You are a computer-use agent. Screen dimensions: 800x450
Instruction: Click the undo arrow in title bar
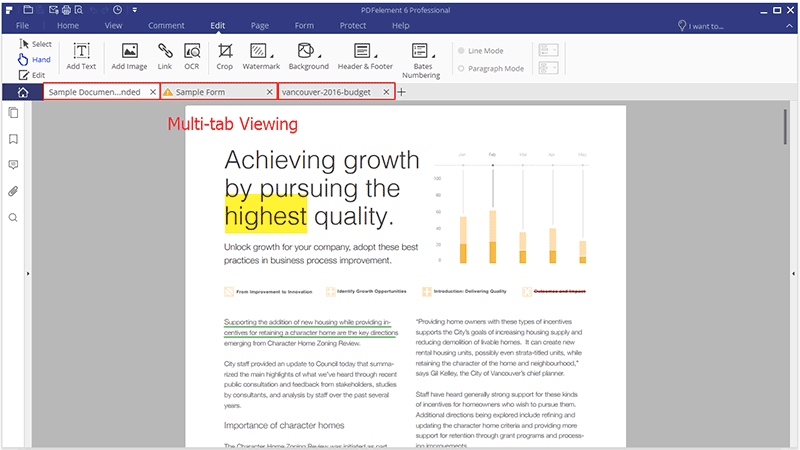93,10
